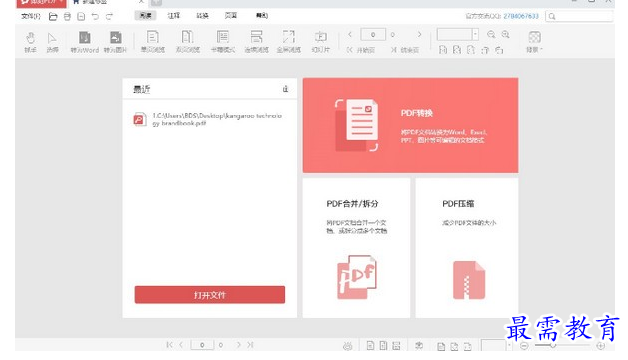This screenshot has height=360, width=628.
Task: Go to last page in status bar
Action: click(250, 345)
